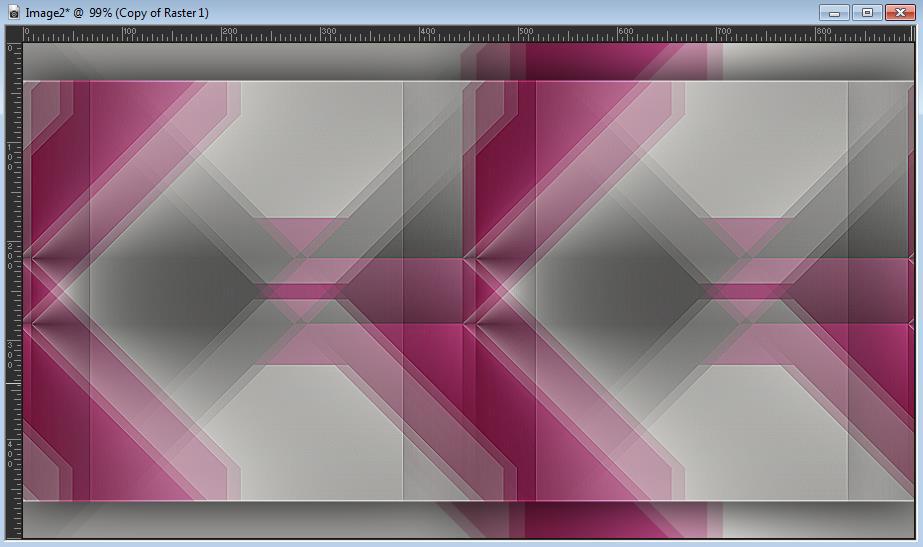
Task: Click the pink and gray image canvas
Action: tap(469, 290)
